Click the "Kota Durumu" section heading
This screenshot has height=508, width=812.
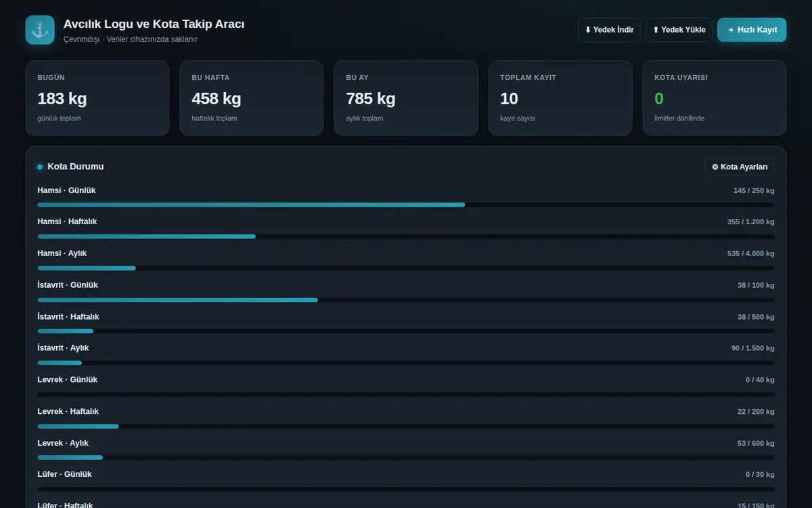pyautogui.click(x=76, y=167)
